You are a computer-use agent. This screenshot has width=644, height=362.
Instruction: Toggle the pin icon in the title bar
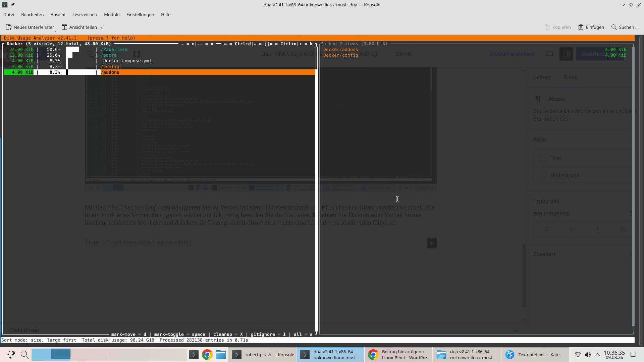pyautogui.click(x=13, y=5)
